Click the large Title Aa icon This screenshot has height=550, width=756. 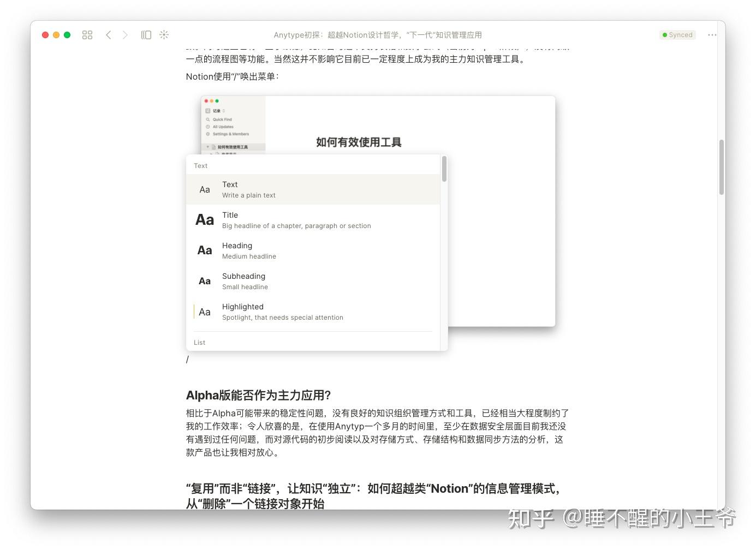(205, 220)
